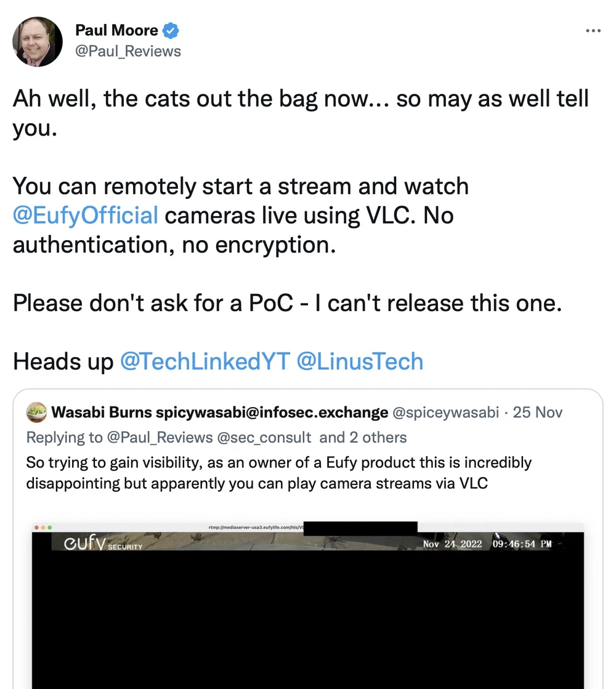Open the @TechLinkedYT mention link

coord(204,361)
